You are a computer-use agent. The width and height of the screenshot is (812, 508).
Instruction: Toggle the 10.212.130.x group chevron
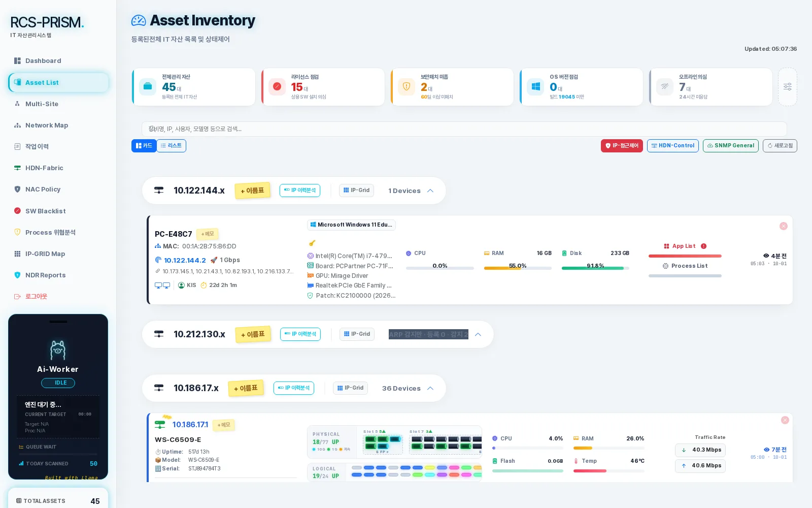[x=478, y=334]
